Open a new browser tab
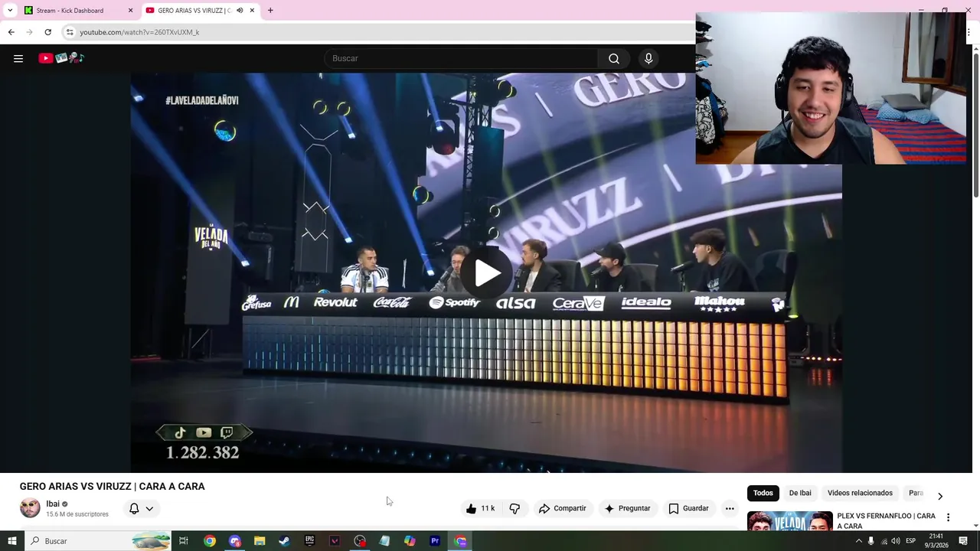The width and height of the screenshot is (980, 551). tap(270, 11)
